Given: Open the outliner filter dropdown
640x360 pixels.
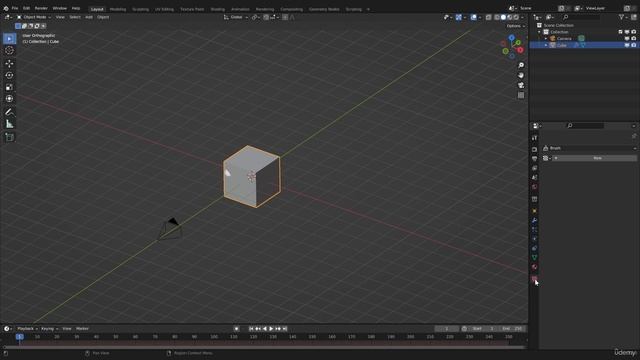Looking at the screenshot, I should coord(623,17).
